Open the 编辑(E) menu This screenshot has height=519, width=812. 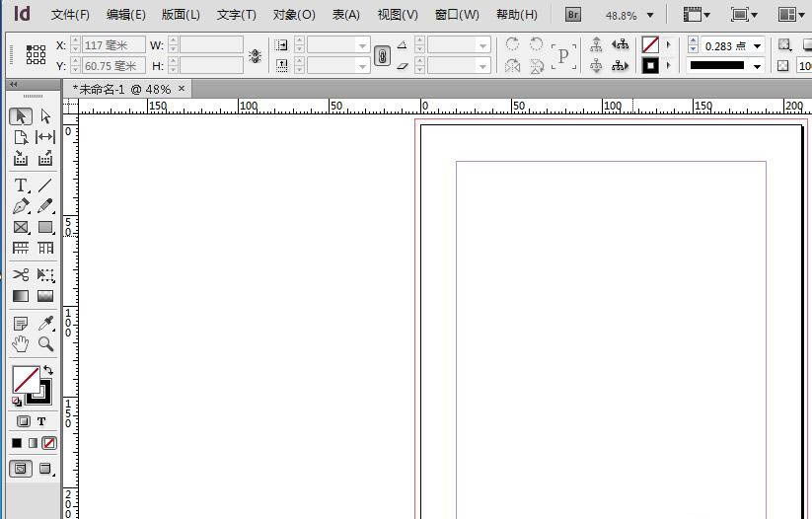126,15
